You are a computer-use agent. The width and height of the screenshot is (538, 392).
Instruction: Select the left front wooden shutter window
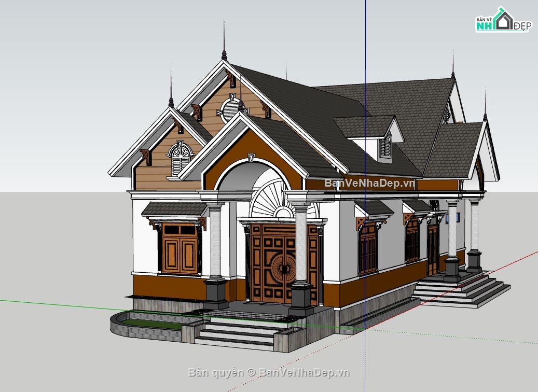point(180,249)
